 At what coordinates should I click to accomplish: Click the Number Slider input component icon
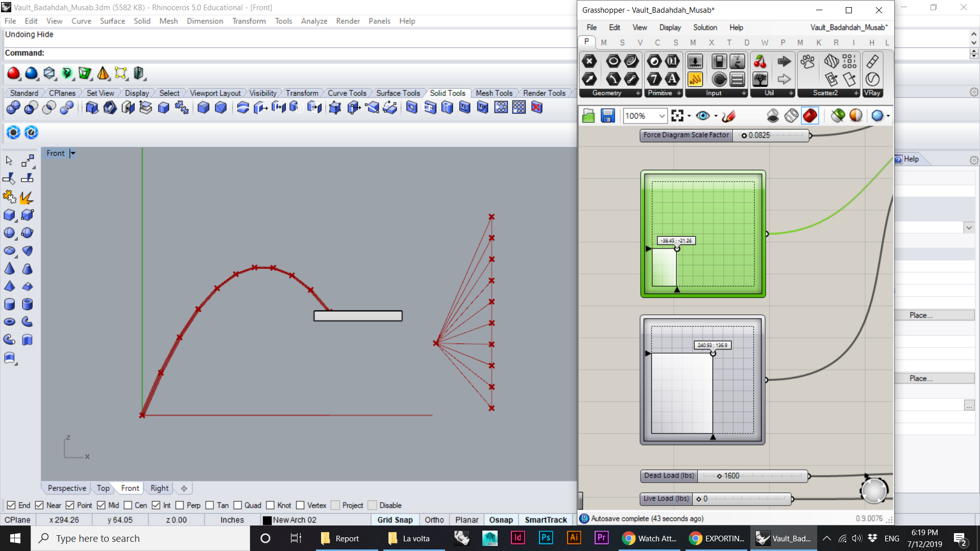pyautogui.click(x=695, y=62)
